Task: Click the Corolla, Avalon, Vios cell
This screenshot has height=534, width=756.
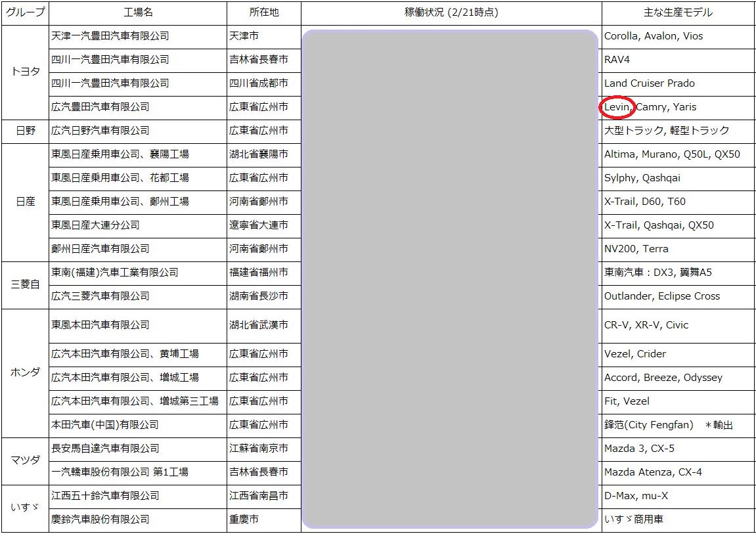Action: 678,37
